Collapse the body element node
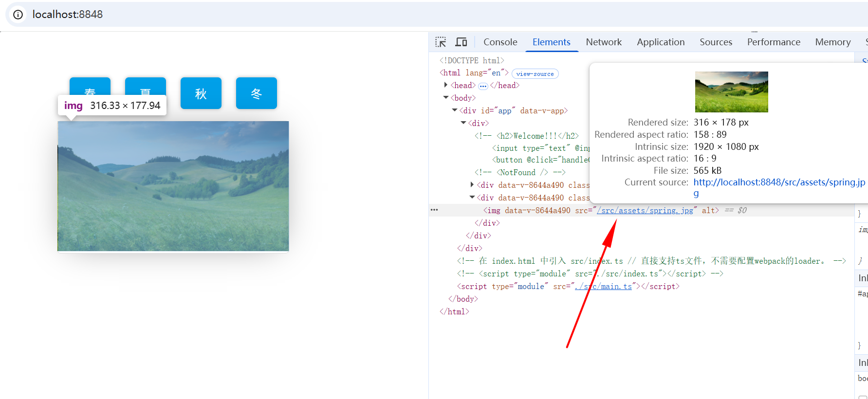The image size is (868, 399). point(445,98)
